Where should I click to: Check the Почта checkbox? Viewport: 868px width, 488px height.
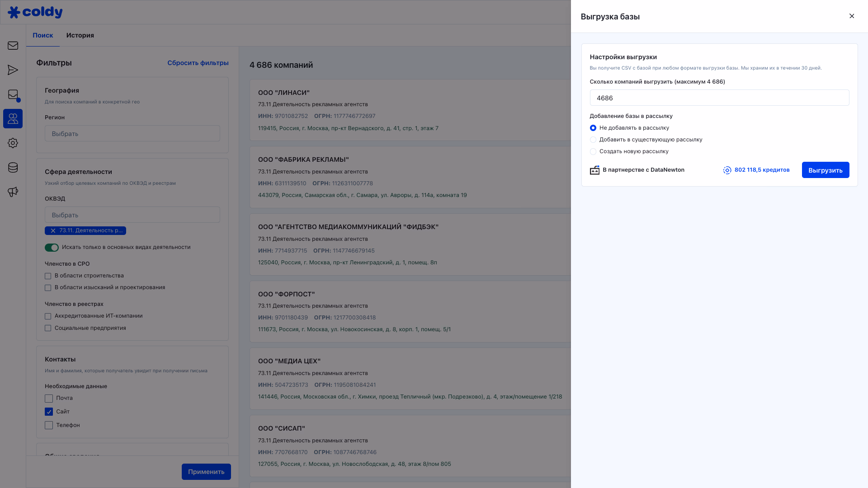coord(49,399)
